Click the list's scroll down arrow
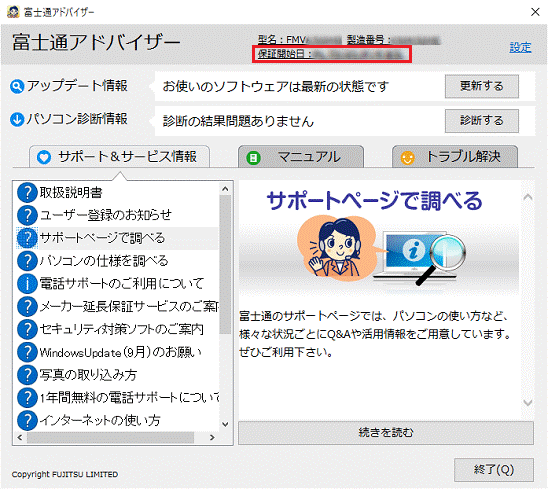Screen dimensions: 548x489 (225, 424)
